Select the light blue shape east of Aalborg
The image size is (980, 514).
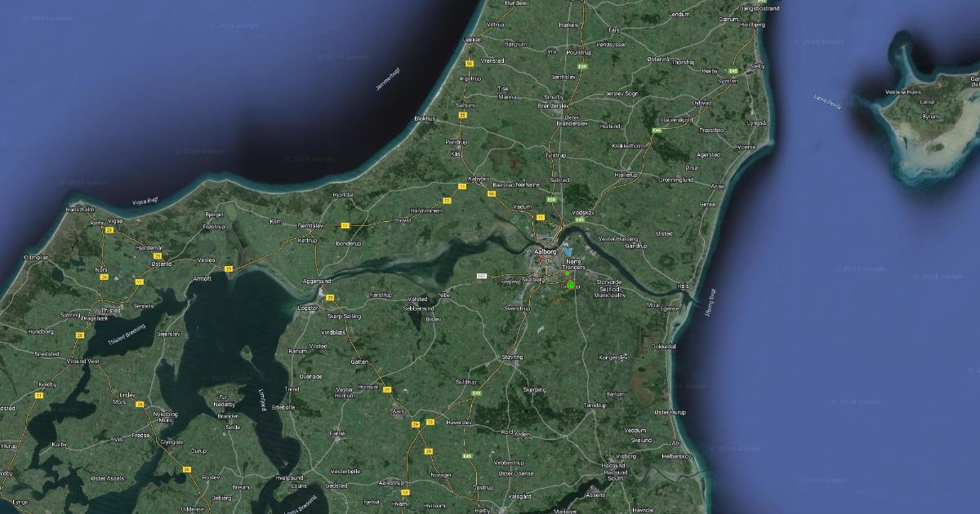[x=568, y=252]
